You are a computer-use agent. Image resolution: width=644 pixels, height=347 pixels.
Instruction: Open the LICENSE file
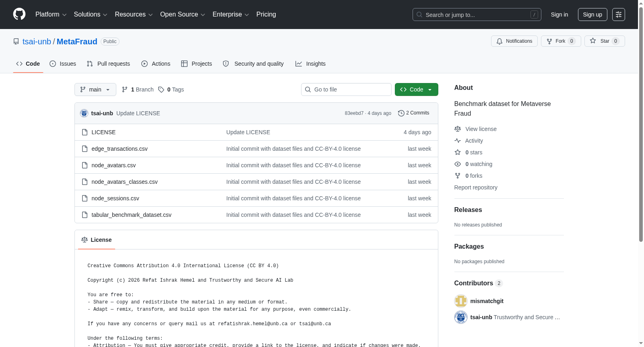click(x=103, y=132)
